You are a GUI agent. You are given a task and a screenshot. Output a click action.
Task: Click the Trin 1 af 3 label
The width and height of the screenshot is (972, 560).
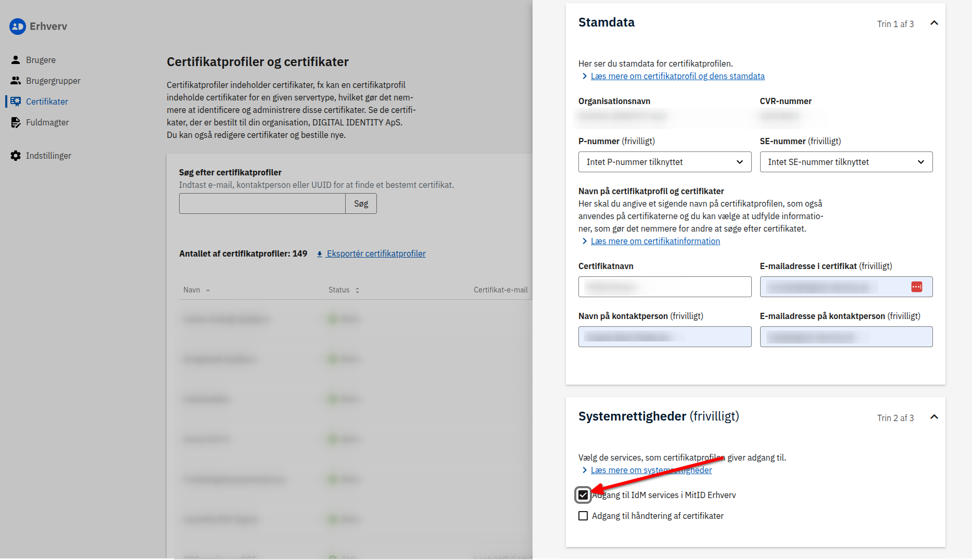[x=895, y=24]
